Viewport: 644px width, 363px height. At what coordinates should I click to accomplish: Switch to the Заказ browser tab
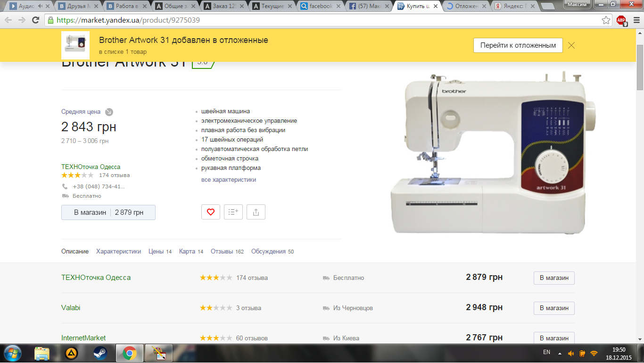click(x=223, y=6)
